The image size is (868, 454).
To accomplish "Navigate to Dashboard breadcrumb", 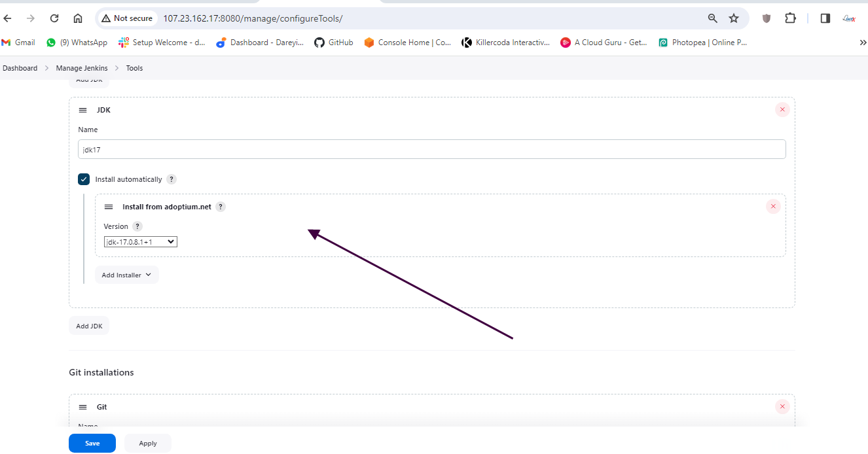I will tap(20, 68).
